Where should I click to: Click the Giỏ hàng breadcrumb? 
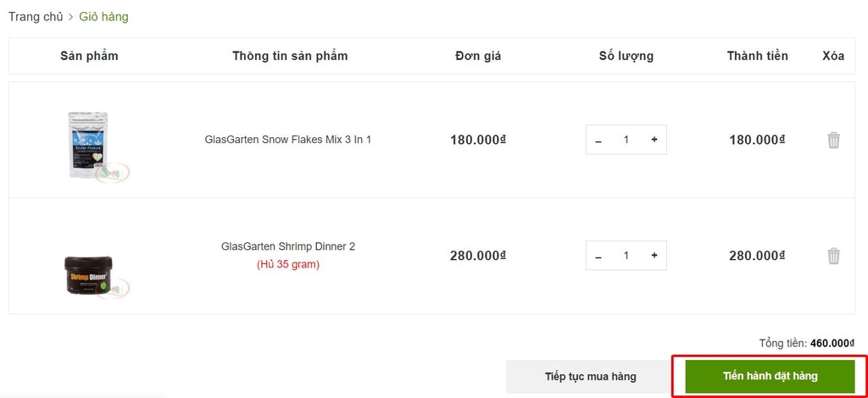point(103,17)
